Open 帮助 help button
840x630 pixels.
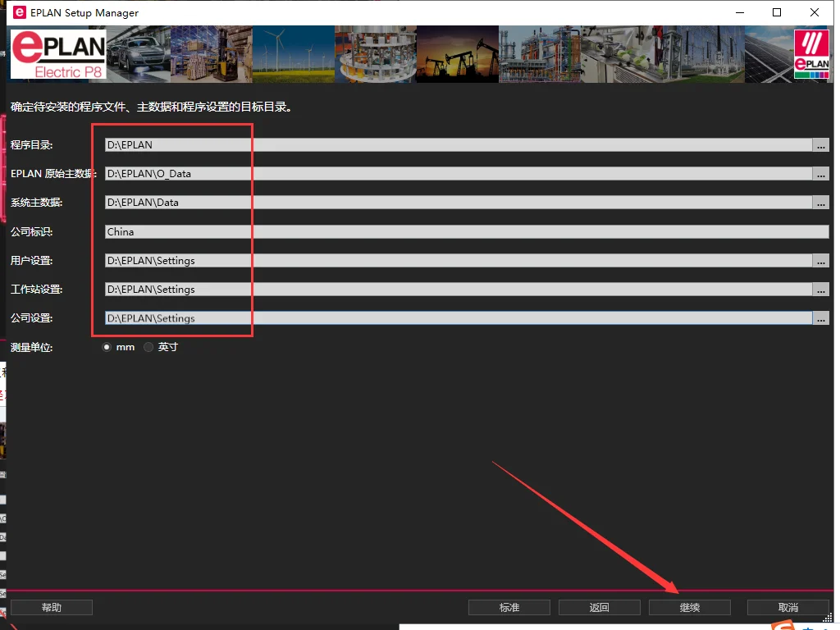click(x=51, y=607)
